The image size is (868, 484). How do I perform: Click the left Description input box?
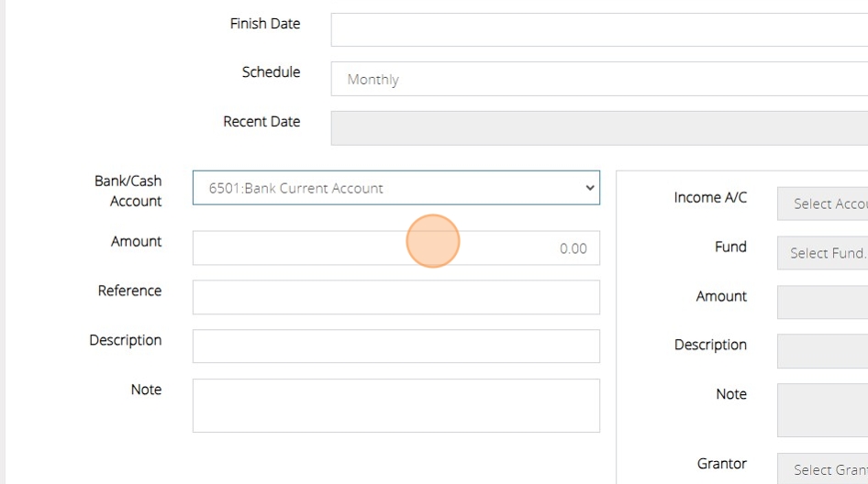point(395,346)
